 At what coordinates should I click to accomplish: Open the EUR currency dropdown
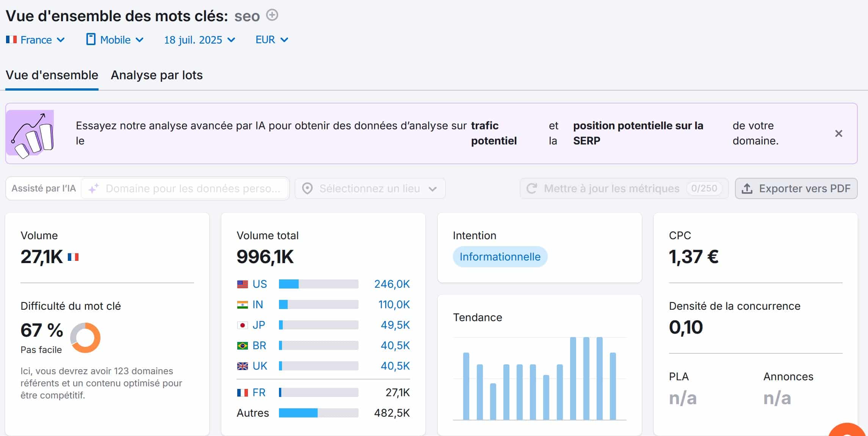272,40
